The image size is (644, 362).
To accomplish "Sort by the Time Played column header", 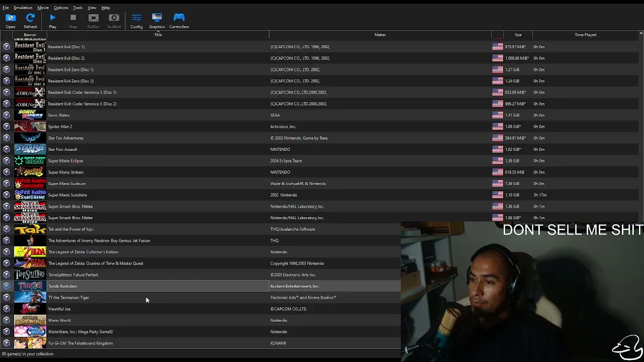I will tap(585, 35).
